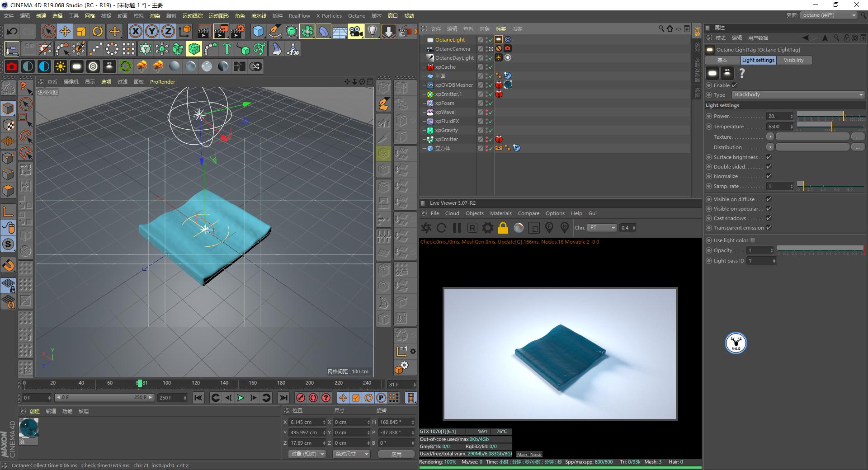Screen dimensions: 868x470
Task: Pause rendering in the Live Viewer
Action: (457, 228)
